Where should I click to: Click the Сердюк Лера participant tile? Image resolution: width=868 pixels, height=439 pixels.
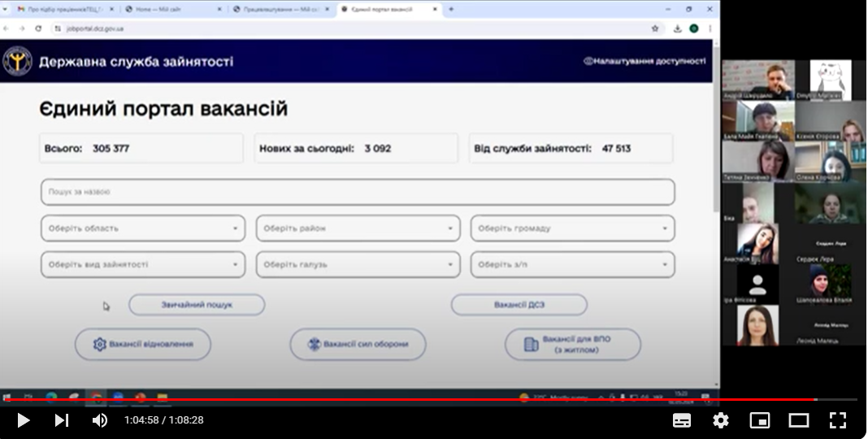click(x=831, y=242)
